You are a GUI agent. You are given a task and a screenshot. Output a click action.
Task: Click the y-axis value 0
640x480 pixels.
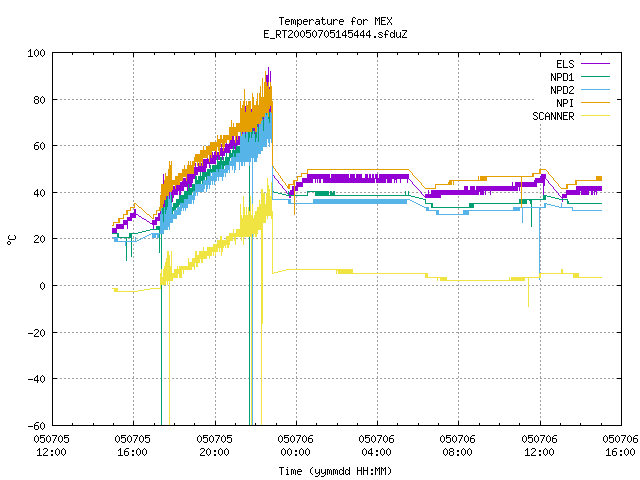point(42,286)
